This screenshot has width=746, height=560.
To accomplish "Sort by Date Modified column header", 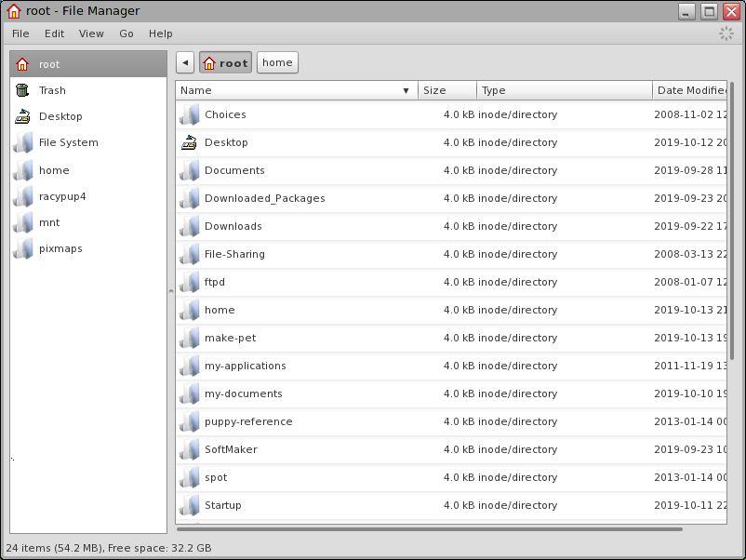I will click(x=689, y=90).
